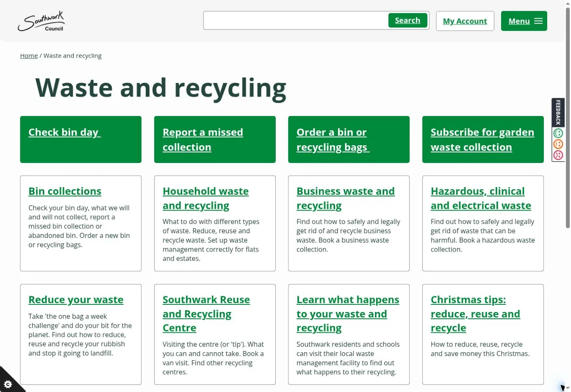Open My Account
The width and height of the screenshot is (571, 392).
coord(465,21)
